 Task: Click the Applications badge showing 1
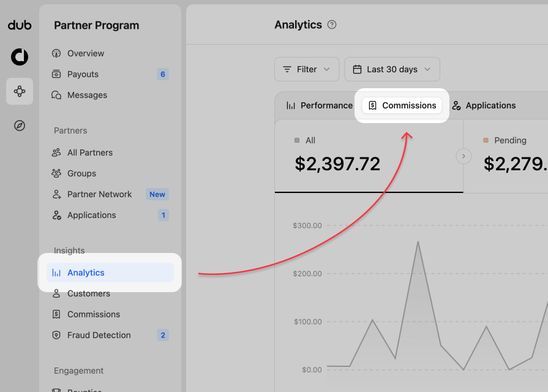(163, 215)
